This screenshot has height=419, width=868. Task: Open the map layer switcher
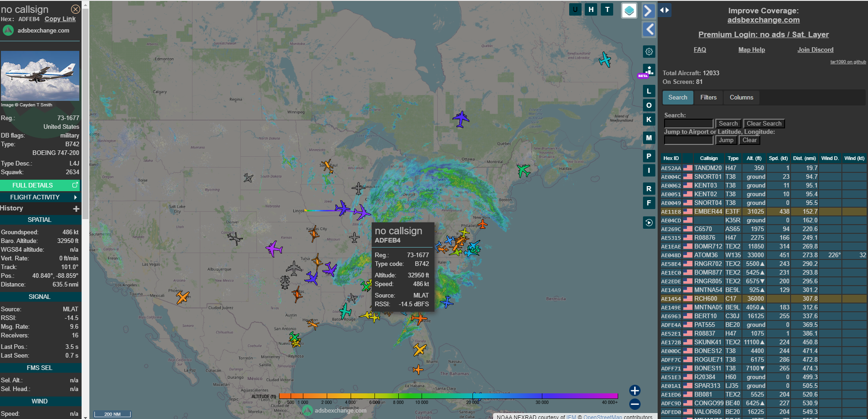click(629, 10)
